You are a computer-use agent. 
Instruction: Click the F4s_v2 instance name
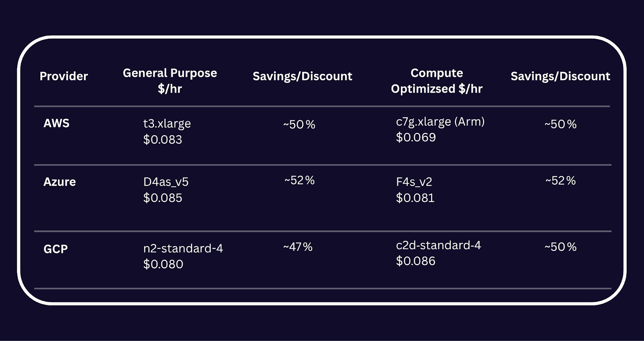coord(414,182)
